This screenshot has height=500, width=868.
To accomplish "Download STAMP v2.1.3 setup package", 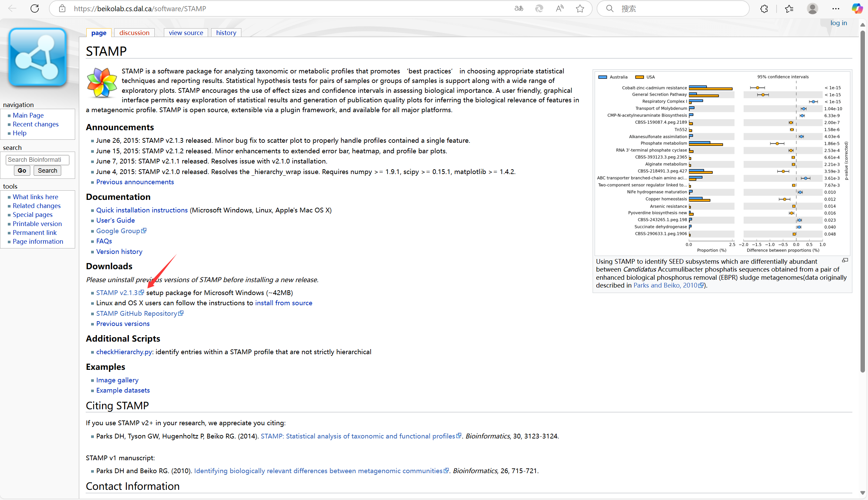I will (120, 293).
